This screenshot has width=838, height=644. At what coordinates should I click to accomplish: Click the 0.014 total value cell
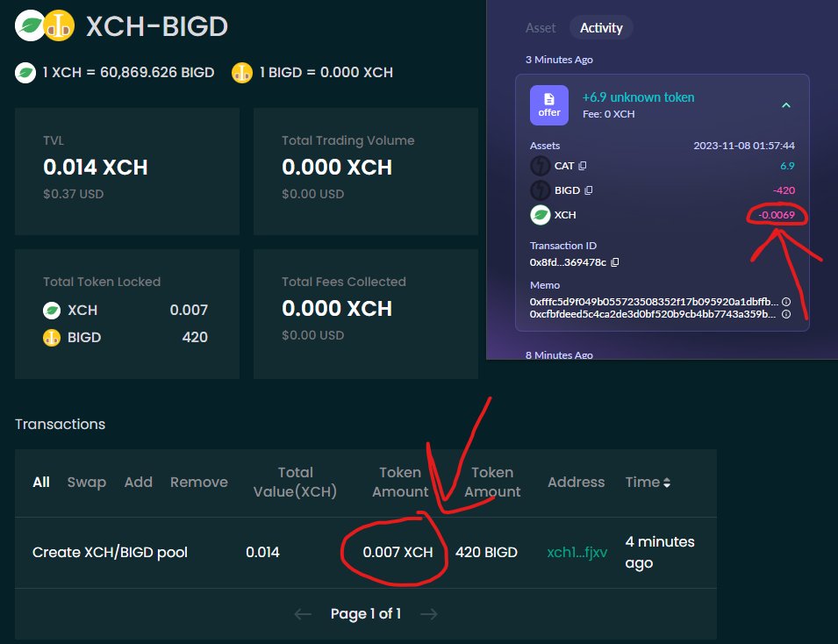click(x=262, y=552)
